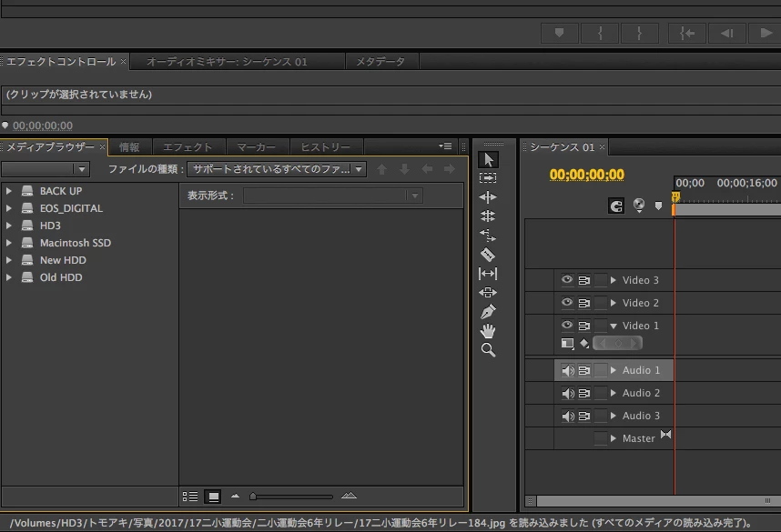Switch media browser to thumbnail view
The image size is (781, 532).
(213, 497)
